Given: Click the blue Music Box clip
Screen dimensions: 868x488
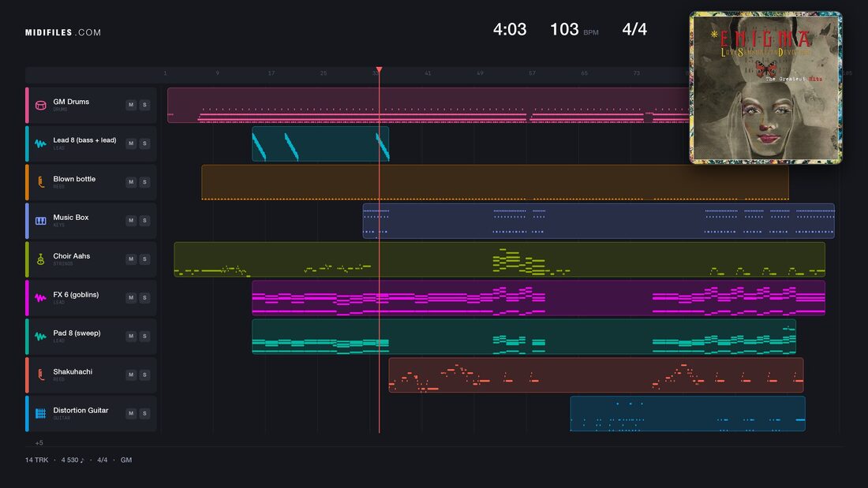Looking at the screenshot, I should pyautogui.click(x=598, y=221).
